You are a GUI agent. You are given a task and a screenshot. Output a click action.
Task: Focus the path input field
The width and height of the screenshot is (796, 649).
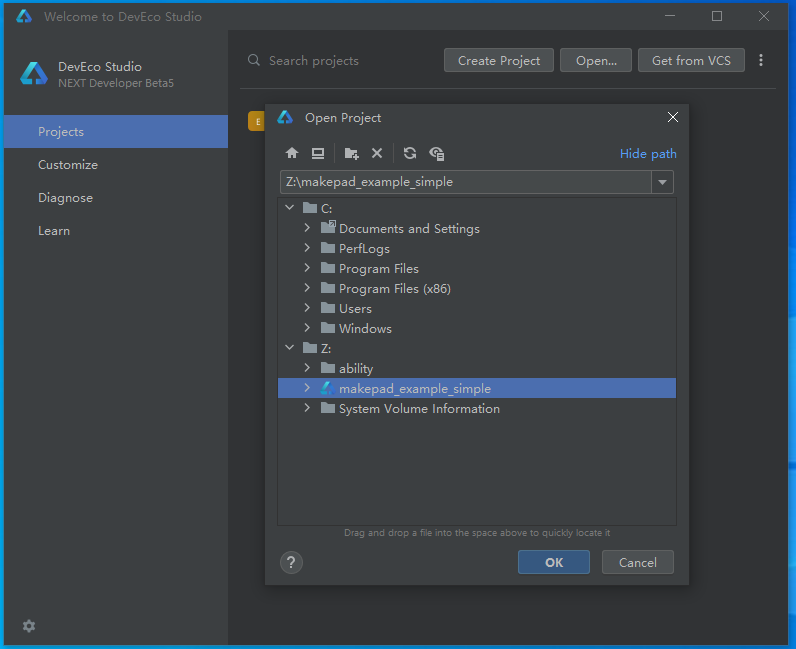(466, 182)
